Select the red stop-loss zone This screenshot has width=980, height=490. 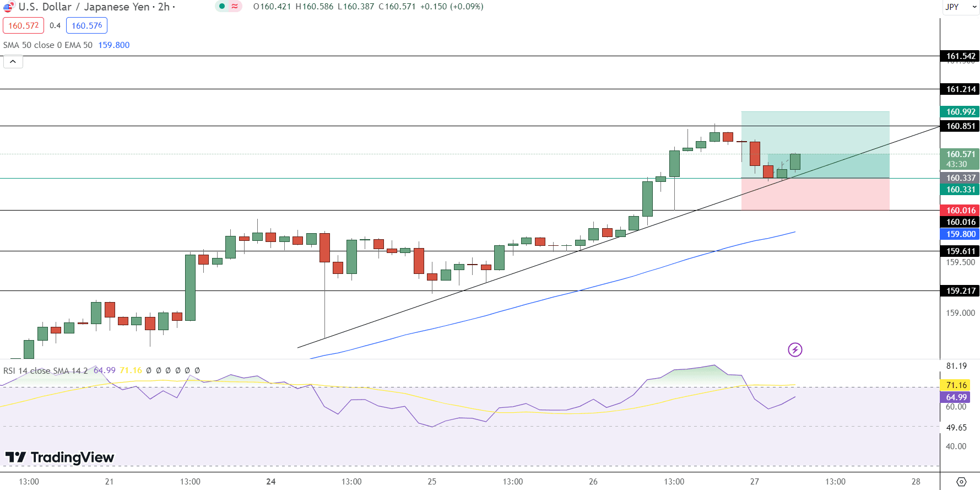[815, 194]
